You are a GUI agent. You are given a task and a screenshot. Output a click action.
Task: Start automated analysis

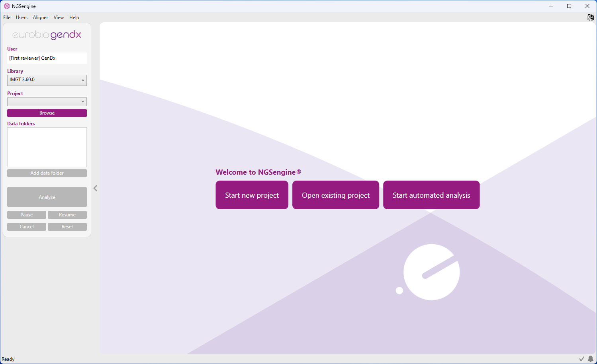click(431, 195)
